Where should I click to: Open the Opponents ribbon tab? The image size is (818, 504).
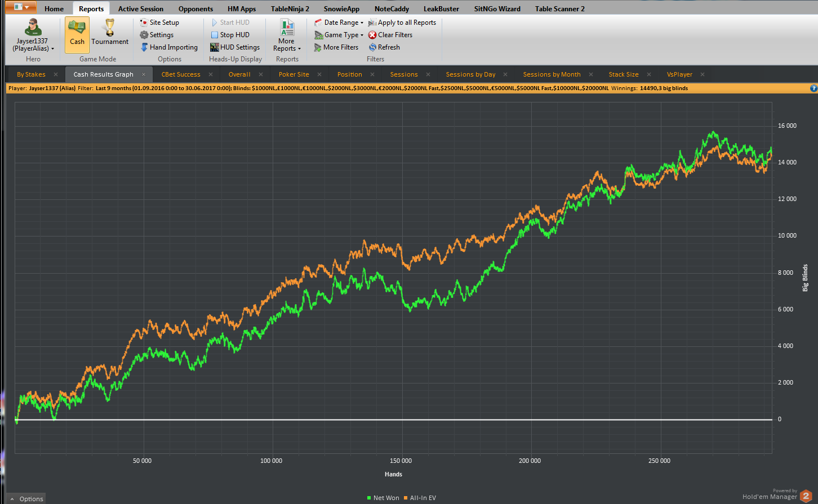[195, 8]
